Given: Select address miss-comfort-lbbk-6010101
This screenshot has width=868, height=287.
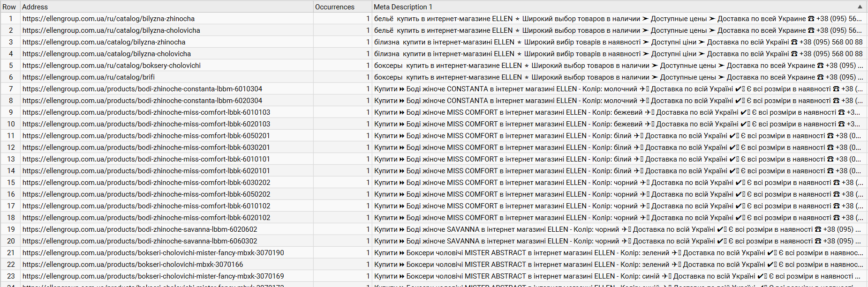Looking at the screenshot, I should 167,159.
